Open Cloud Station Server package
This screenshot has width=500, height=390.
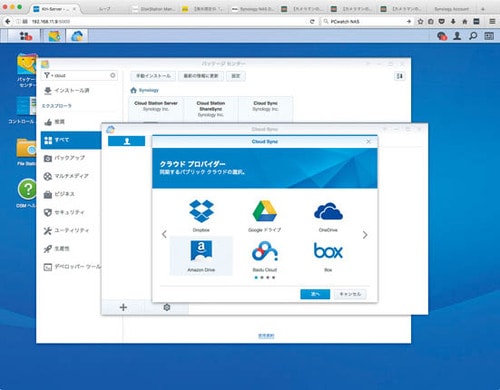click(156, 109)
